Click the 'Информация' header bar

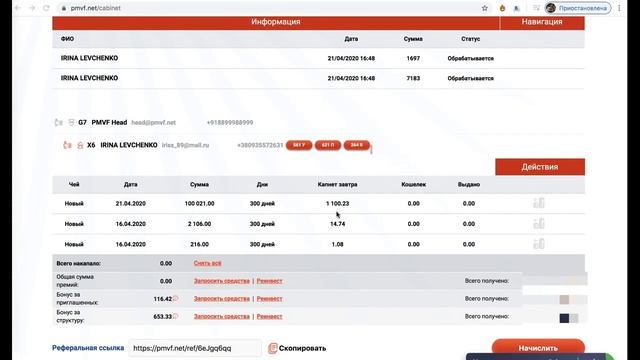point(276,22)
